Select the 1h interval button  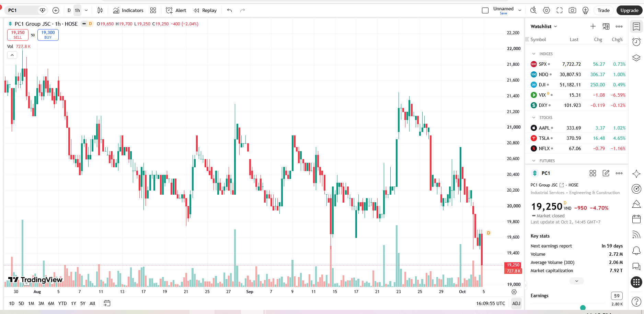pyautogui.click(x=77, y=10)
